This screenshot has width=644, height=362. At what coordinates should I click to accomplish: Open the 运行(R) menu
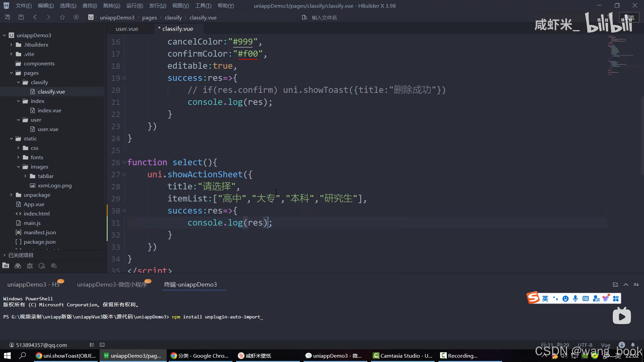[x=135, y=6]
